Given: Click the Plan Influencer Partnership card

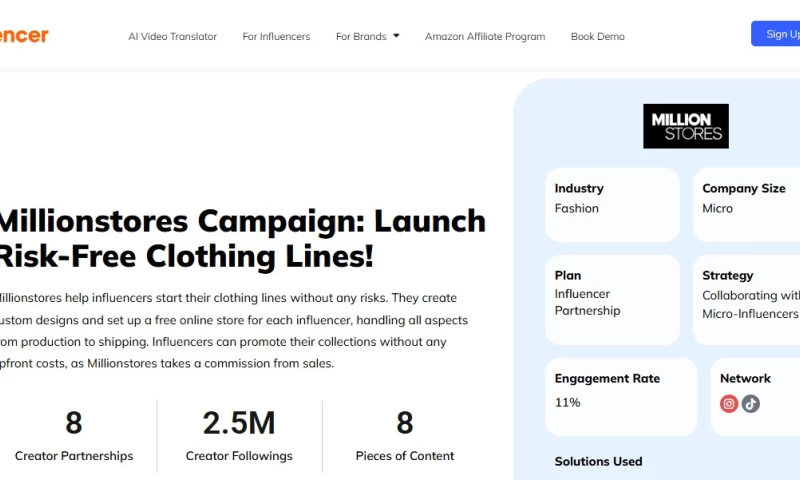Looking at the screenshot, I should (612, 298).
